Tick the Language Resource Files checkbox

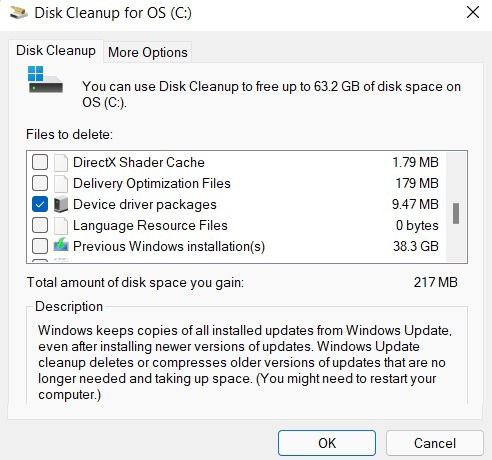coord(40,226)
